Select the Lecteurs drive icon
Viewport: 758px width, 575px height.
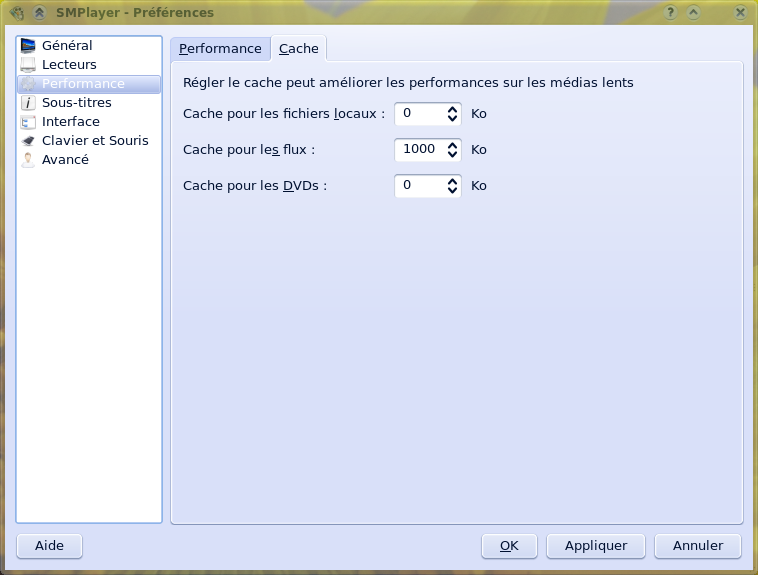(x=28, y=65)
